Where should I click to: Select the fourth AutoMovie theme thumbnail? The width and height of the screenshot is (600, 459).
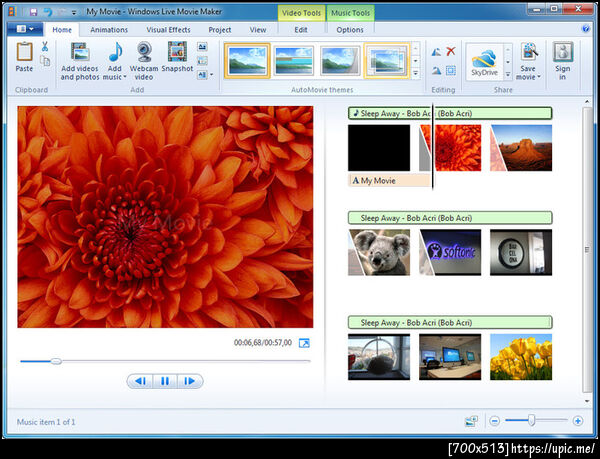tap(386, 61)
